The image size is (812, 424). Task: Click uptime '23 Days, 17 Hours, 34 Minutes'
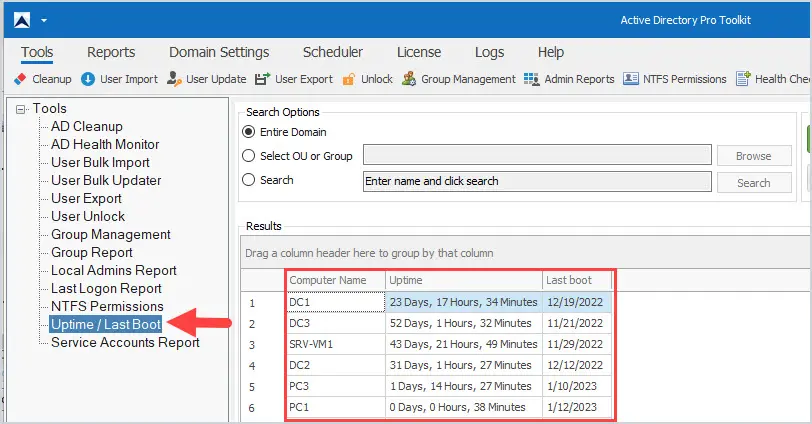coord(464,302)
